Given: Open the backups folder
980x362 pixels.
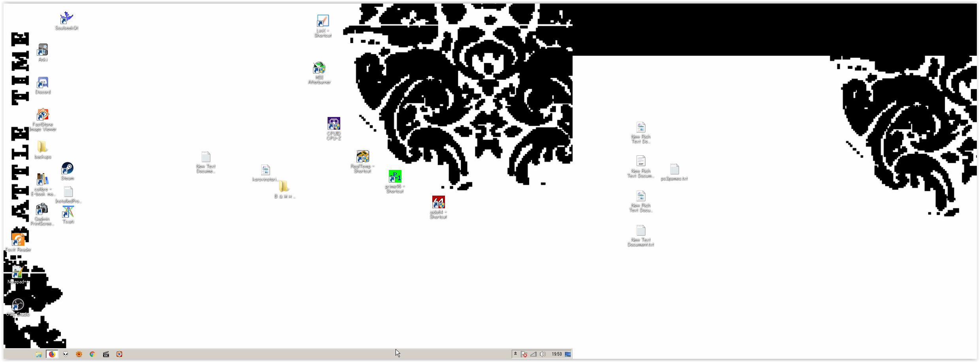Looking at the screenshot, I should click(42, 147).
